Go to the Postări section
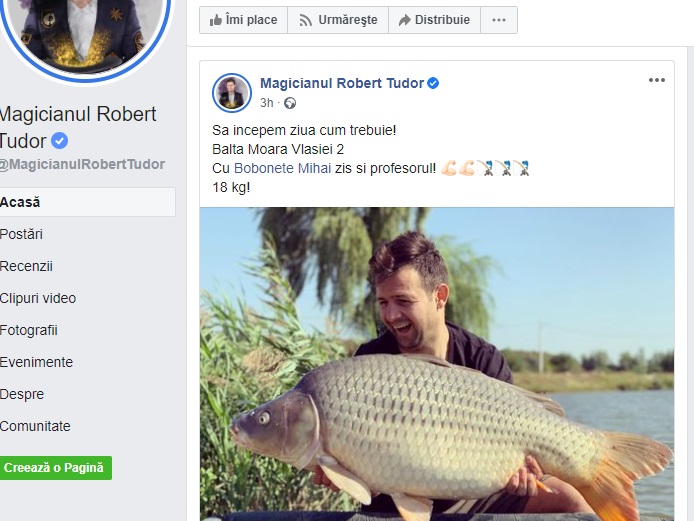This screenshot has width=694, height=521. point(22,234)
